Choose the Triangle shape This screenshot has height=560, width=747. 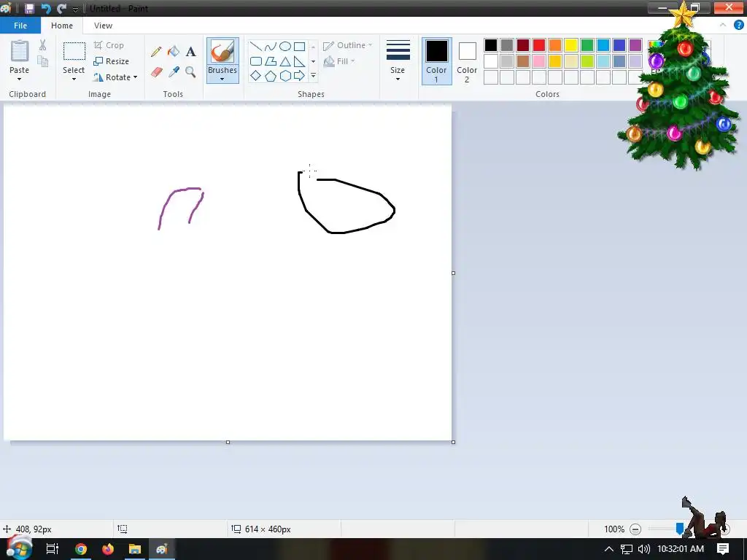click(285, 61)
